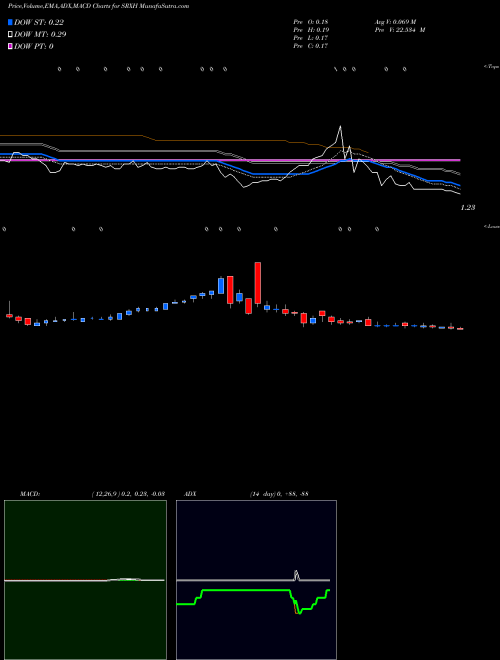Click the 'Avg V: 0.069 M' value

(396, 22)
